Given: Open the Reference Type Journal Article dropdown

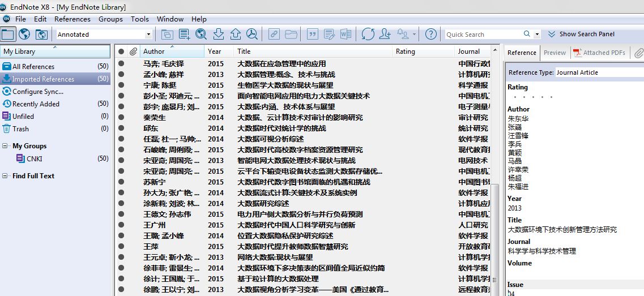Looking at the screenshot, I should (600, 72).
